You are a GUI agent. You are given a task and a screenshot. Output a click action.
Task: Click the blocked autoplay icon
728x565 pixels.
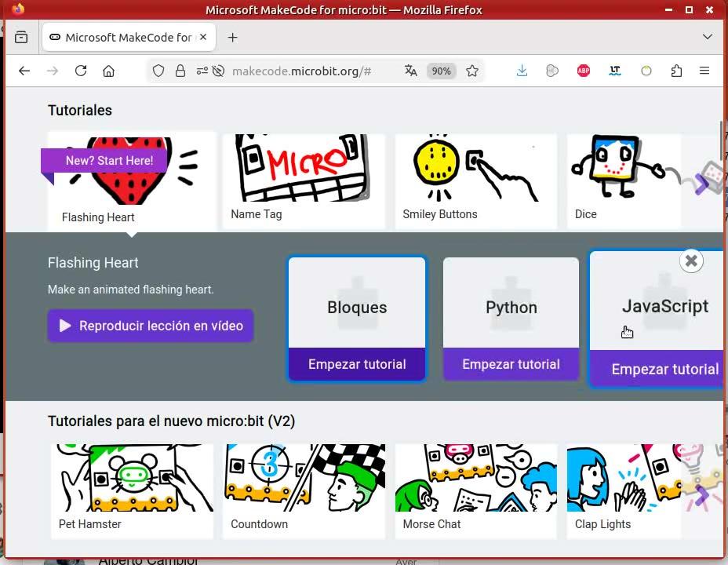tap(218, 71)
